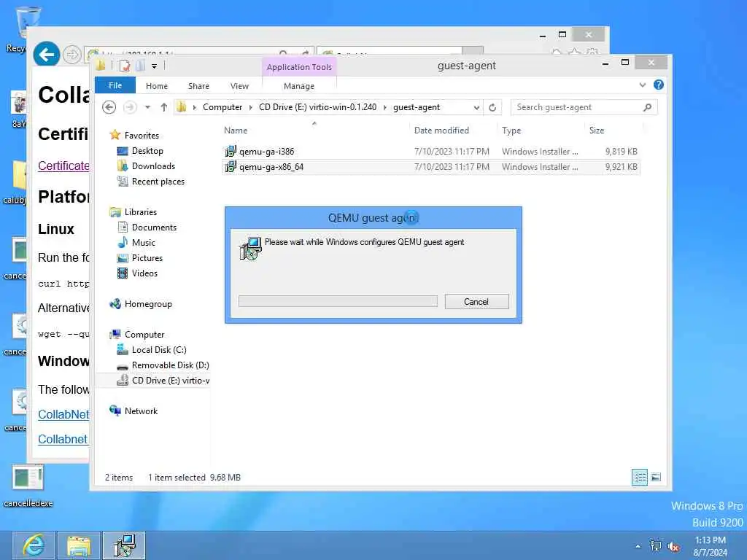Click Computer in the address breadcrumb

coord(222,107)
